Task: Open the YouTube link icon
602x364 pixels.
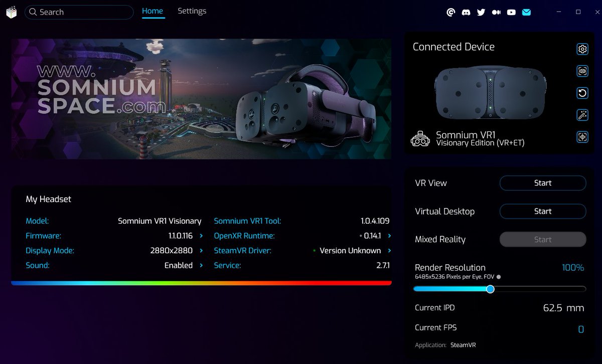Action: pos(511,12)
